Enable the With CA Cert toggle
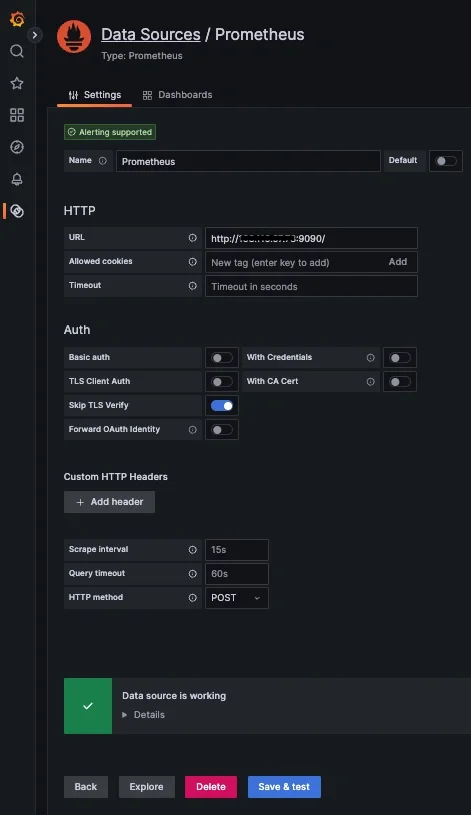This screenshot has width=471, height=815. [x=400, y=382]
